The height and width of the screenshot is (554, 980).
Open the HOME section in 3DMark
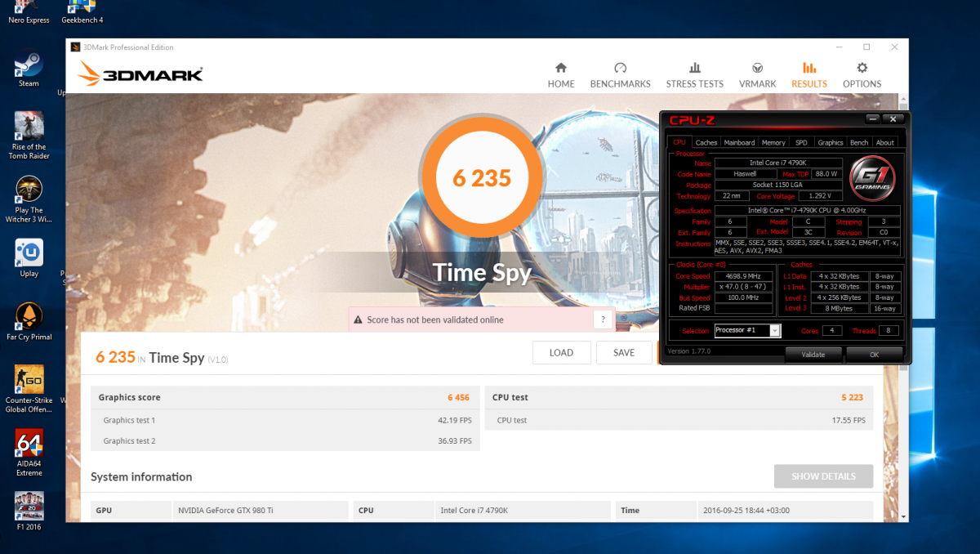[x=561, y=74]
